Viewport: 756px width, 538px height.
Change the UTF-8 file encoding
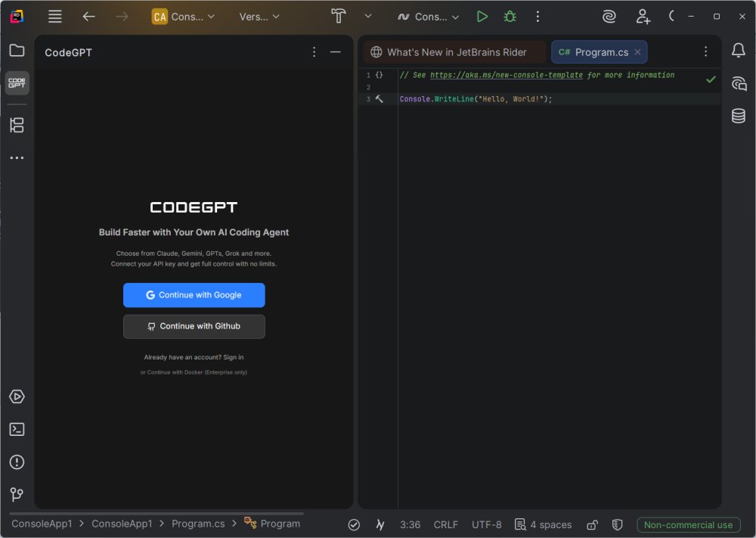pyautogui.click(x=486, y=525)
